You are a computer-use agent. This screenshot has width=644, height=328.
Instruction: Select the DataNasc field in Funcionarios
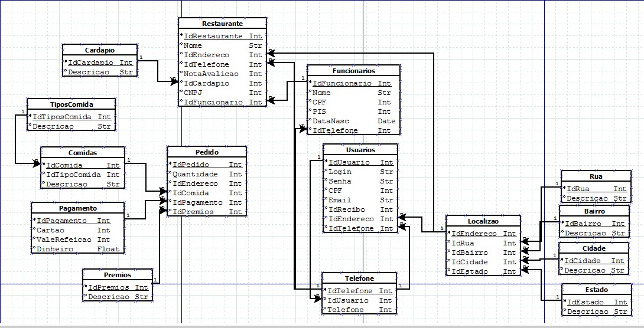pyautogui.click(x=329, y=121)
